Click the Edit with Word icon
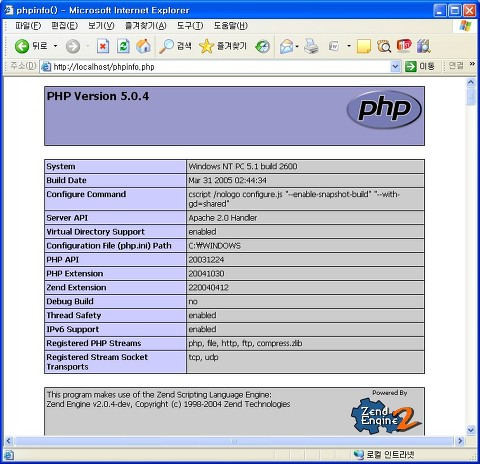 click(x=334, y=46)
